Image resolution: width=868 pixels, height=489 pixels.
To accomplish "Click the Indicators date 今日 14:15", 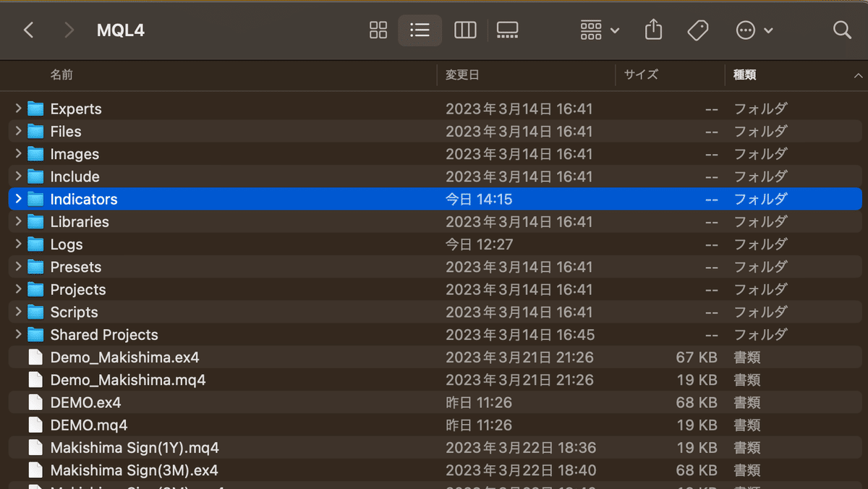I will coord(479,199).
